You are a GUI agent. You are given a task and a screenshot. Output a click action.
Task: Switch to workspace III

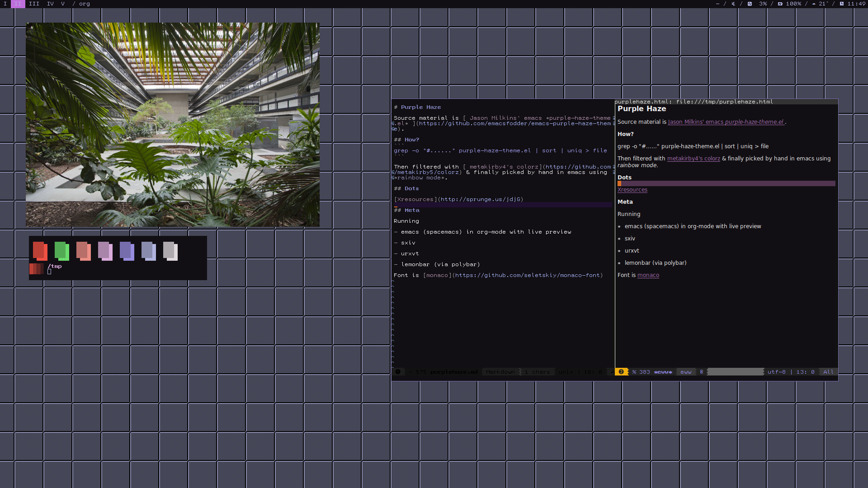[34, 4]
